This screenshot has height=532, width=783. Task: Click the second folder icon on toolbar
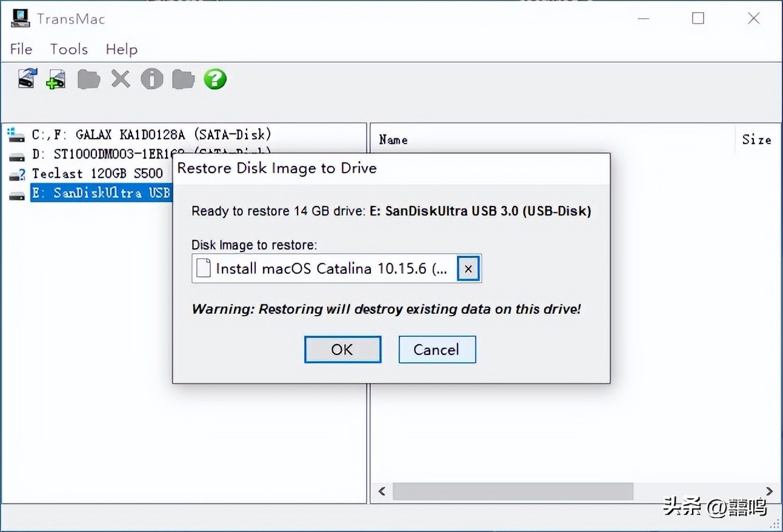(183, 79)
